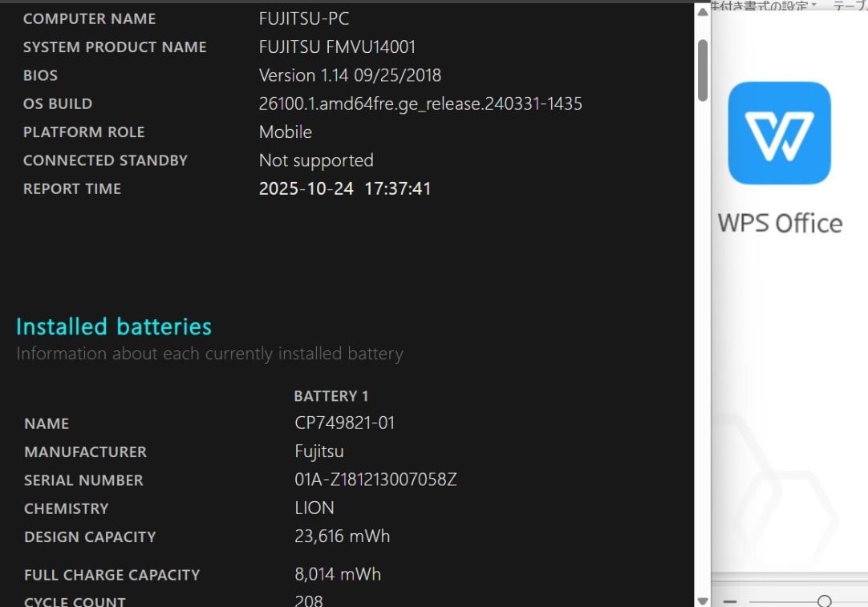Screen dimensions: 868x607
Task: Select the BIOS version 1.14 value
Action: (x=350, y=75)
